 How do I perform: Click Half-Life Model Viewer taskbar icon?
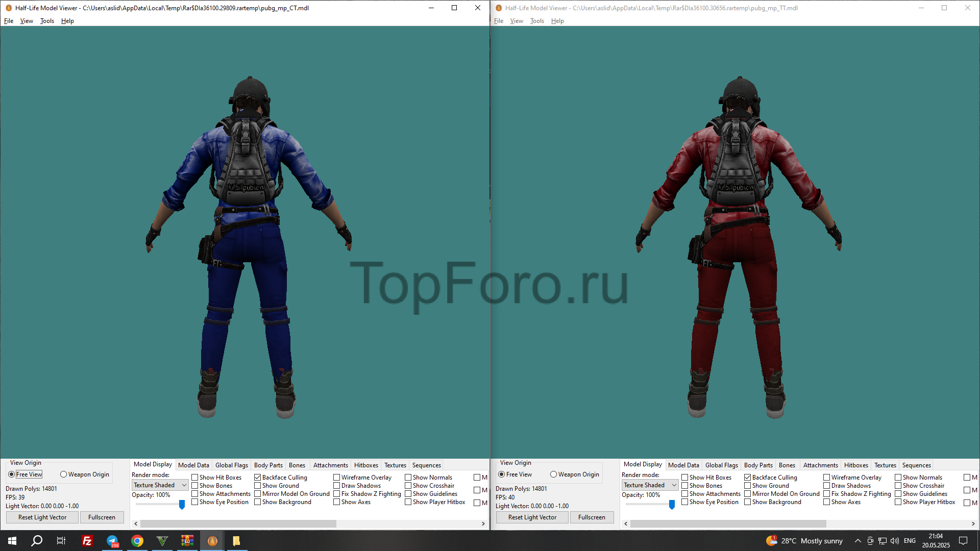coord(212,541)
